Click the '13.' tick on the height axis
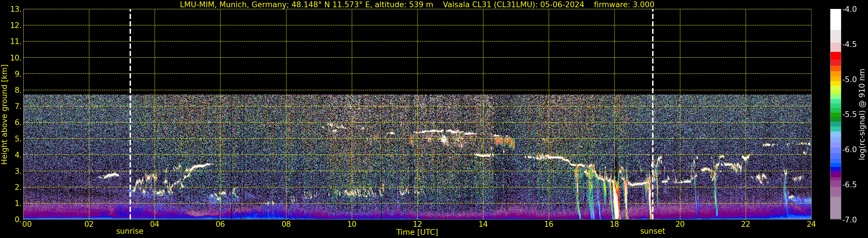This screenshot has width=868, height=238. (16, 10)
